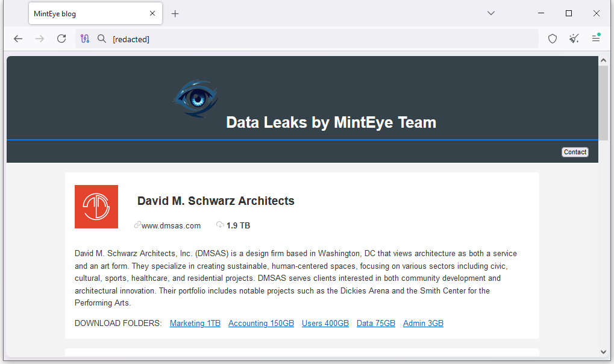Open the browser hamburger menu

(x=595, y=39)
